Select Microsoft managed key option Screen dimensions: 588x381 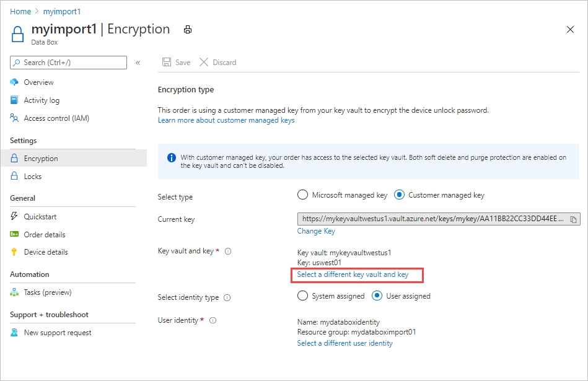tap(302, 195)
